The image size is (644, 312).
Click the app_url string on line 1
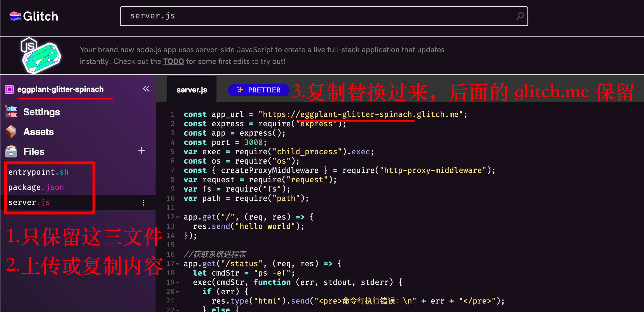pos(361,114)
